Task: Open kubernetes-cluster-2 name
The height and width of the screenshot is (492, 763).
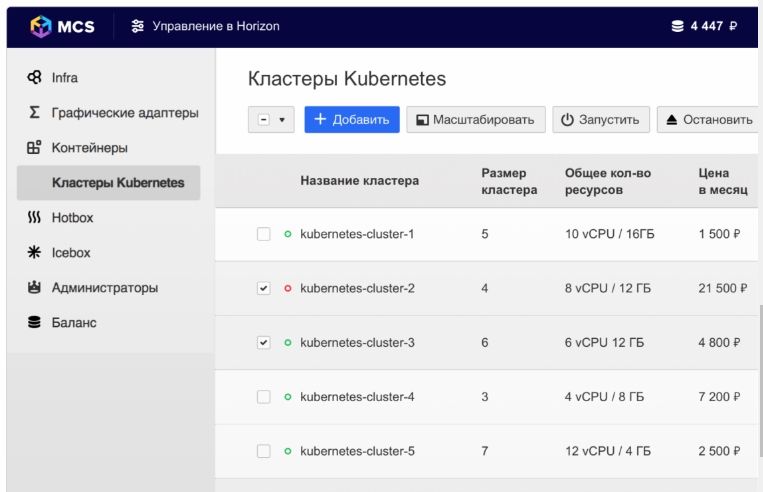Action: [x=357, y=289]
